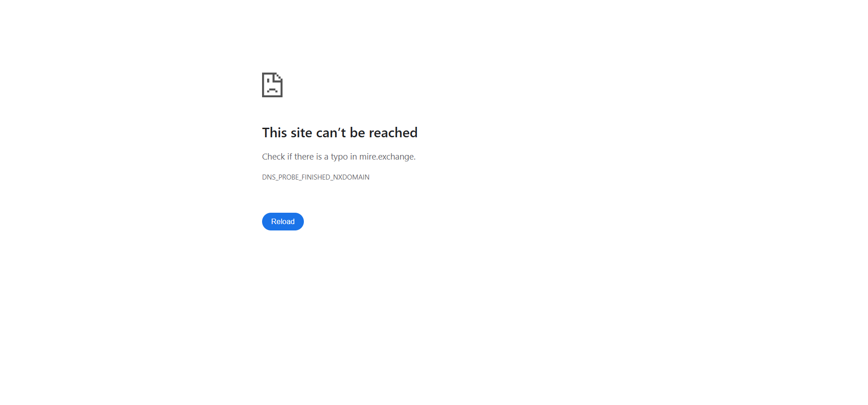Click the Reload button
The image size is (868, 405).
point(283,221)
